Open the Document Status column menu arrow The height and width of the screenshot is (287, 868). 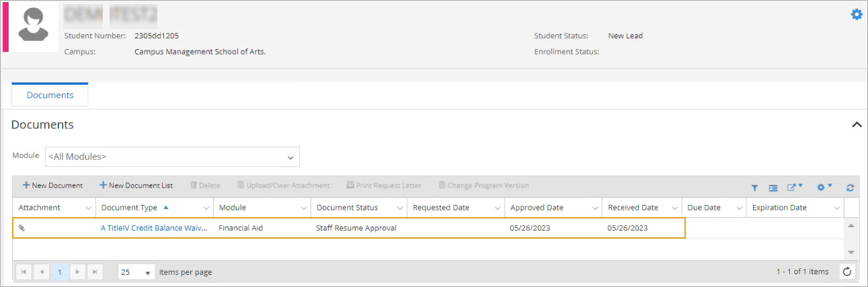click(399, 208)
